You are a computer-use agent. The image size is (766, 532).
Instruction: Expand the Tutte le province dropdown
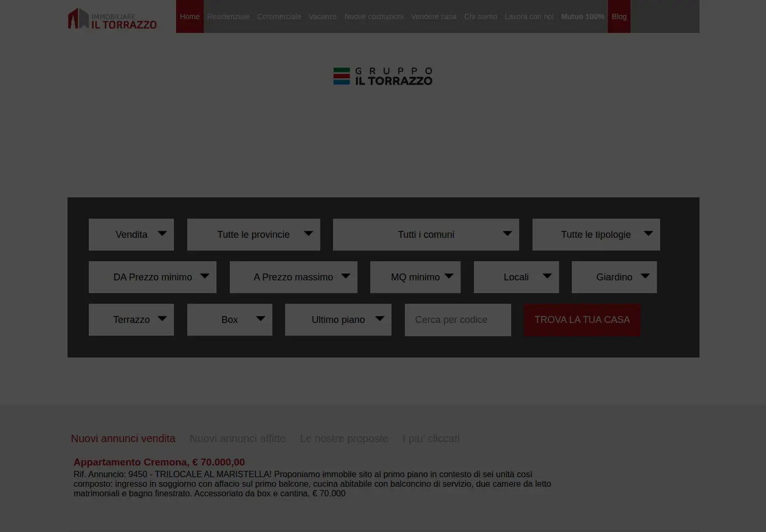pos(254,235)
